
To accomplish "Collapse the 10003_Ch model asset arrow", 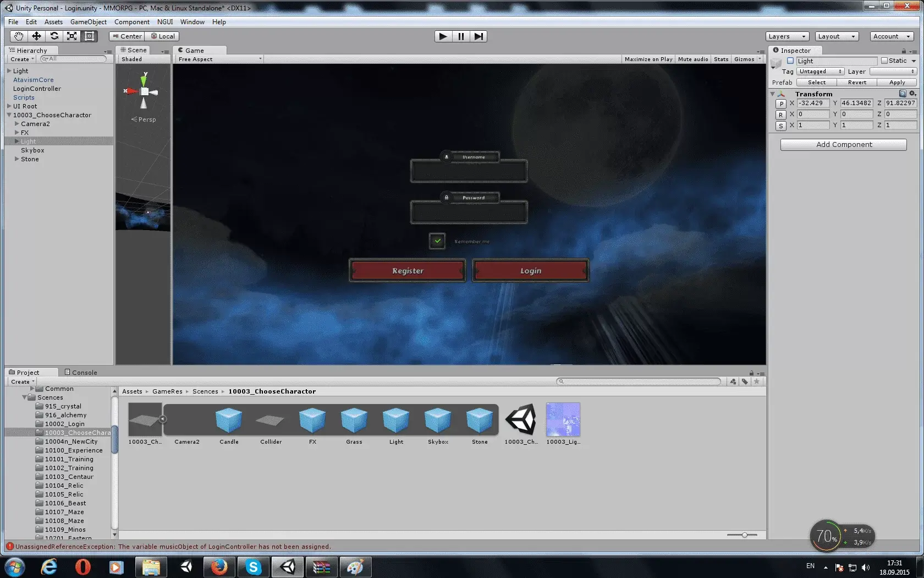I will pos(162,419).
